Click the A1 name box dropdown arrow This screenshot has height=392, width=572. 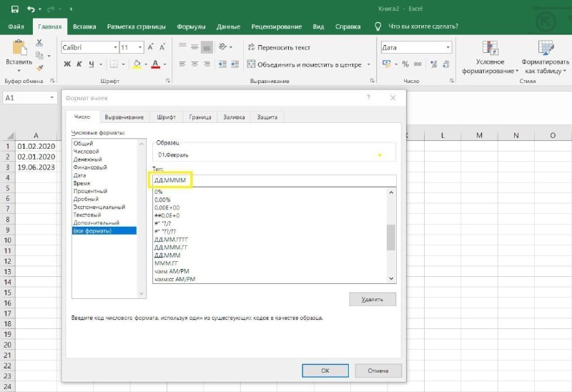[x=51, y=97]
